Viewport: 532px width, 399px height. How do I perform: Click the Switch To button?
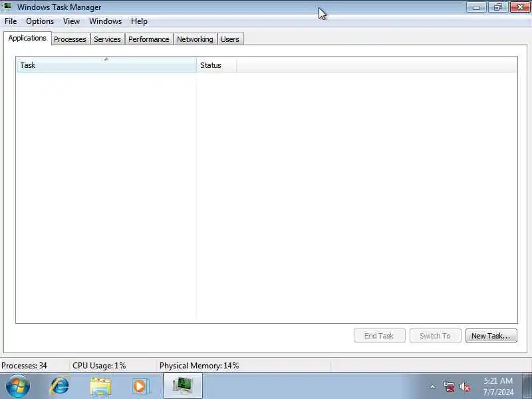click(x=436, y=336)
